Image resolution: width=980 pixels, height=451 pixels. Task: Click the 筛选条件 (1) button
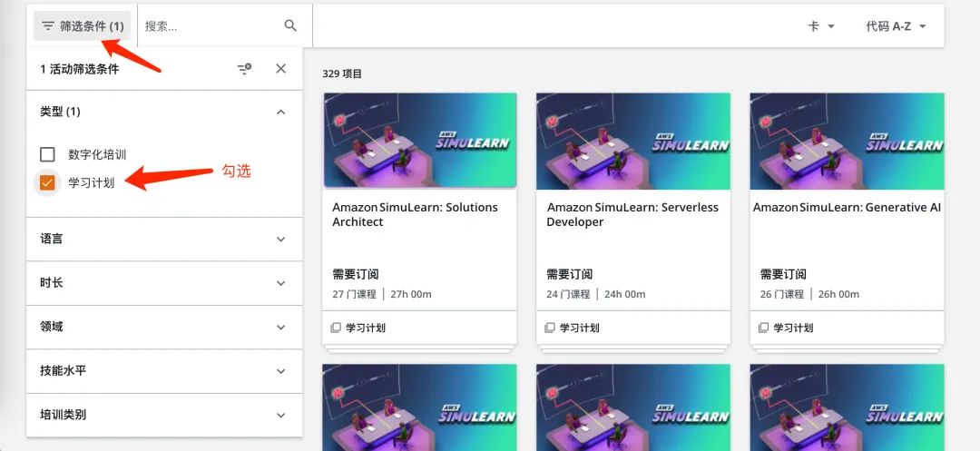(82, 26)
